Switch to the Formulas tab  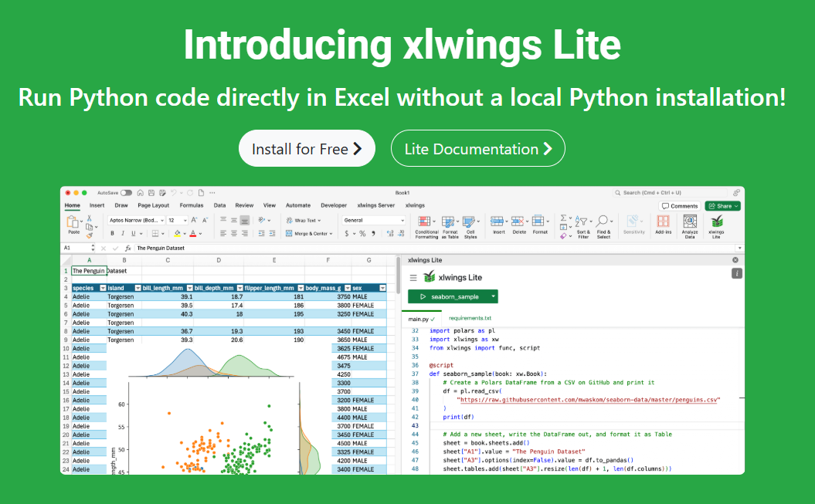pos(192,205)
